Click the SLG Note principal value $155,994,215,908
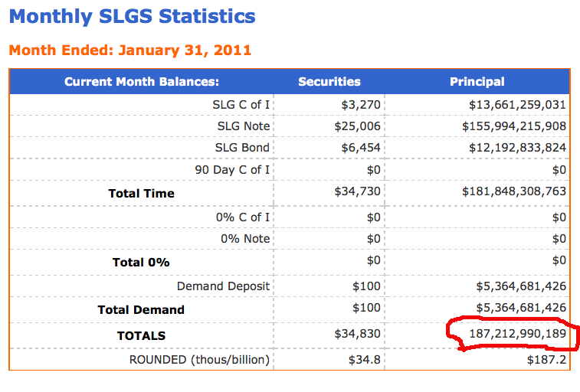Image resolution: width=580 pixels, height=392 pixels. pyautogui.click(x=514, y=126)
